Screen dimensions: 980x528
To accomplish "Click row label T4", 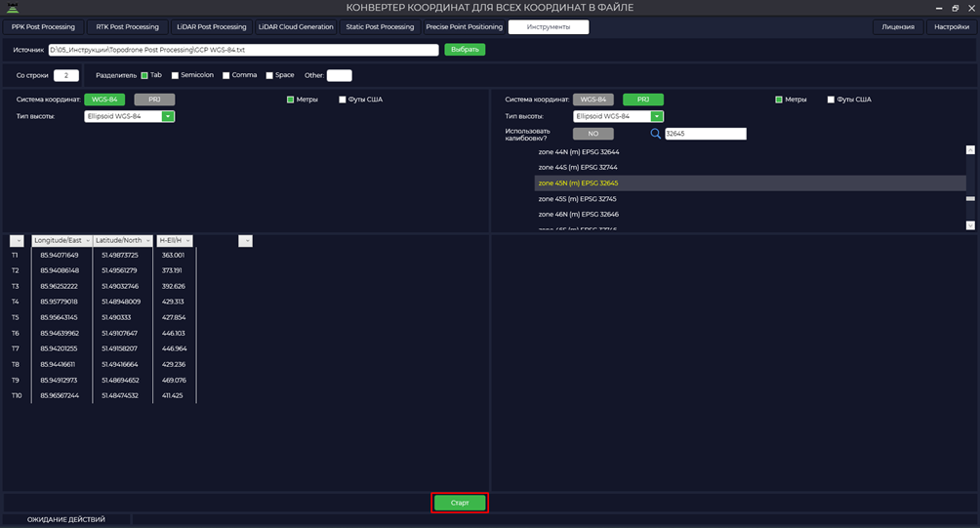I will [15, 302].
